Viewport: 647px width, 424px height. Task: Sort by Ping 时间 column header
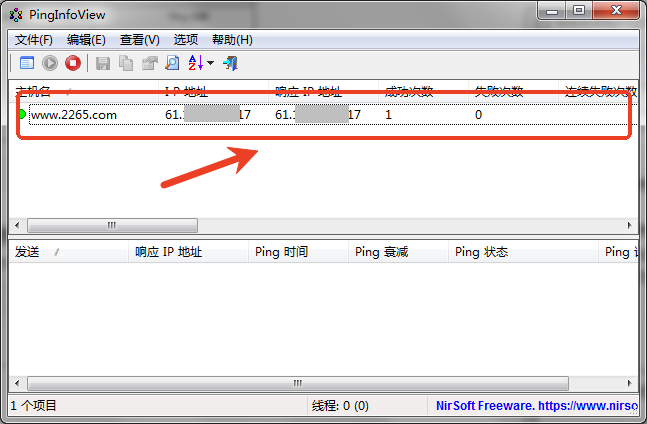click(298, 252)
